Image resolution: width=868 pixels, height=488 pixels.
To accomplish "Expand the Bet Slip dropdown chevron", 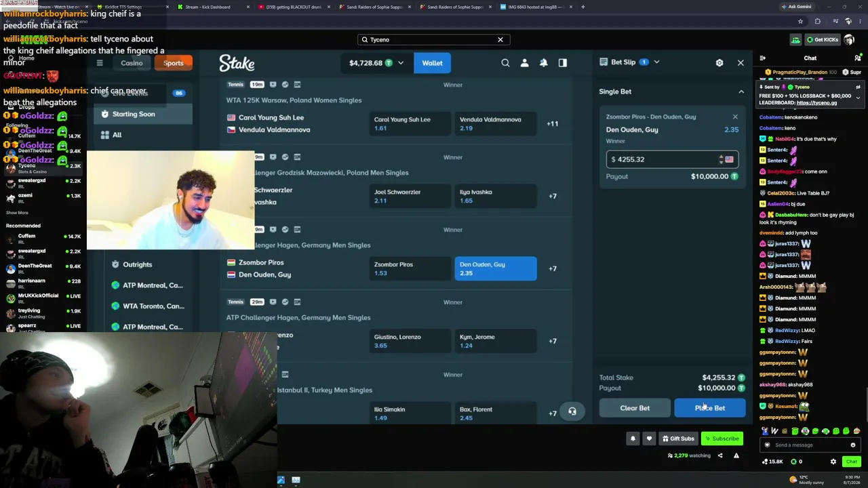I will 656,62.
